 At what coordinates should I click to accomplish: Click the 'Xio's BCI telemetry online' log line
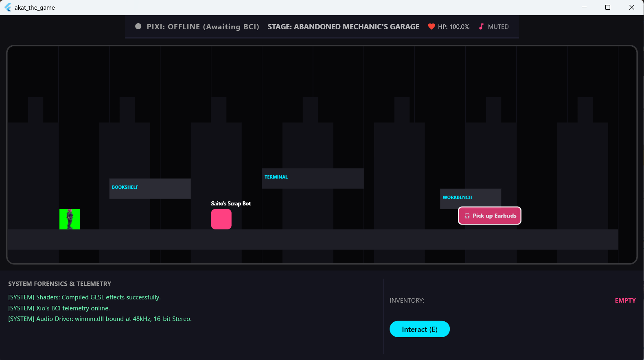click(x=59, y=308)
